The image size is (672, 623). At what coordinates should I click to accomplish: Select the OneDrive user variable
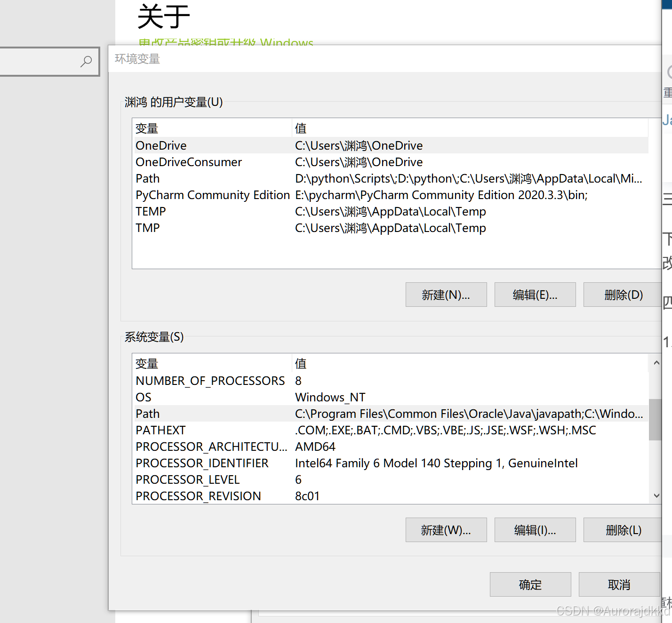click(x=212, y=145)
